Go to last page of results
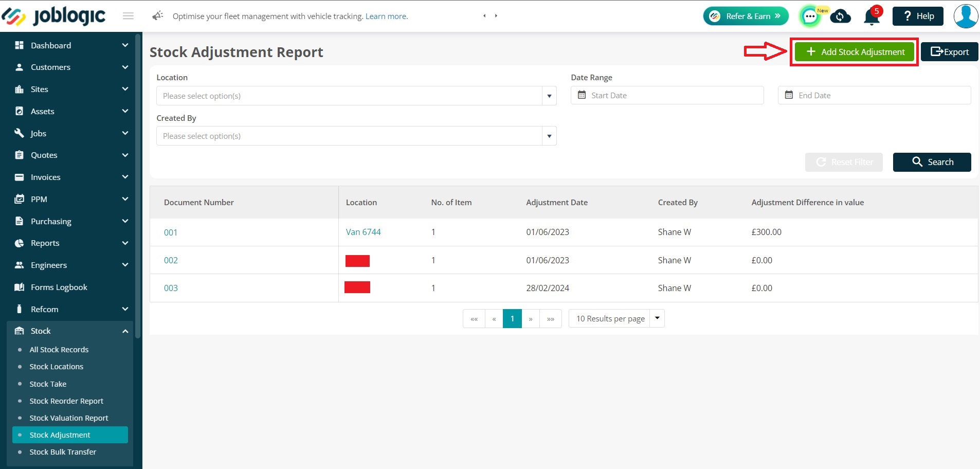Image resolution: width=980 pixels, height=469 pixels. [x=551, y=319]
